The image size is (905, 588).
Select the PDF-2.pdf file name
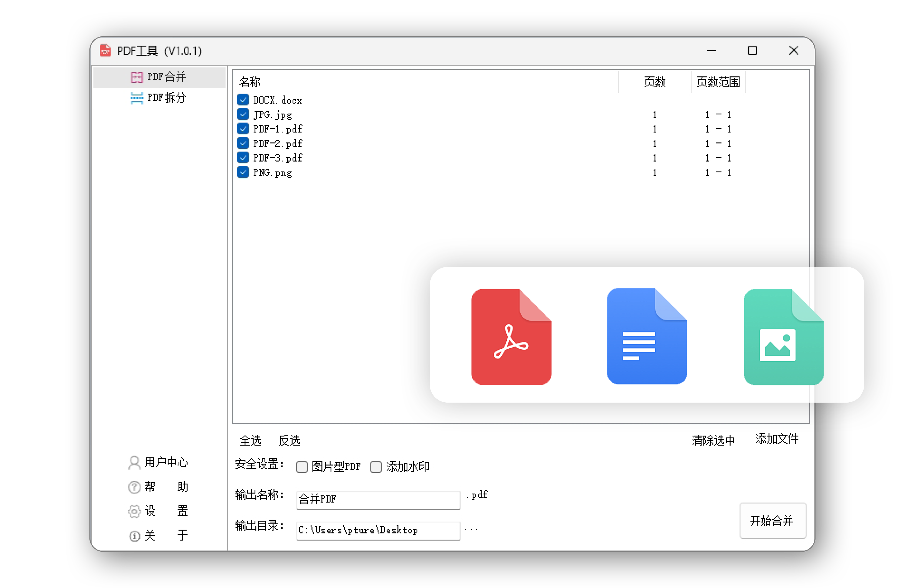click(278, 143)
